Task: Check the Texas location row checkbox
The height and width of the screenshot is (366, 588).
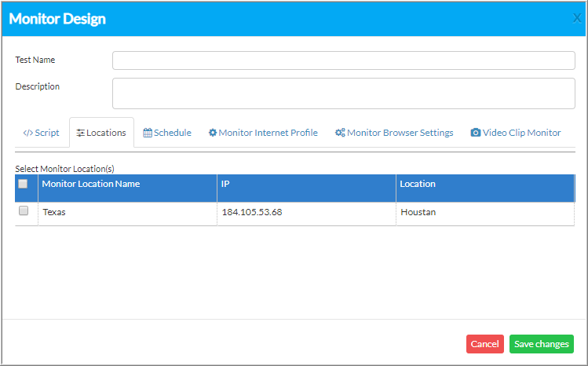Action: pyautogui.click(x=24, y=210)
